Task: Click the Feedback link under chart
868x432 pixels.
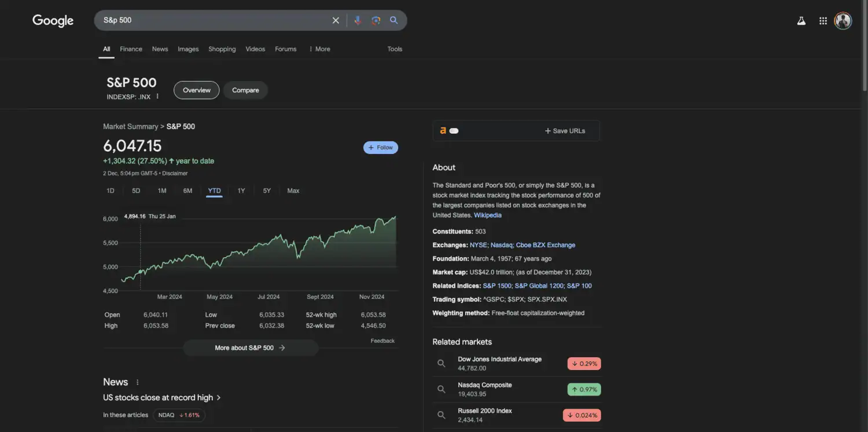Action: 382,341
